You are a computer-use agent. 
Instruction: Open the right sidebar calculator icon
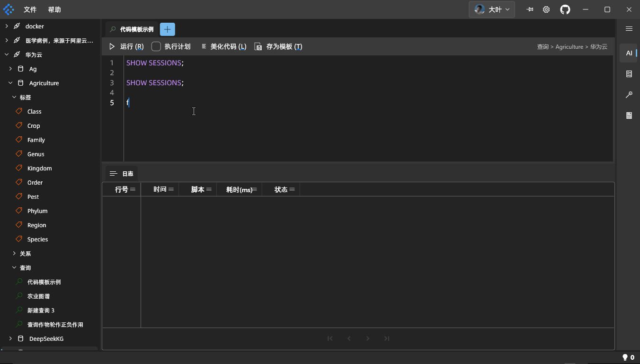[x=629, y=115]
